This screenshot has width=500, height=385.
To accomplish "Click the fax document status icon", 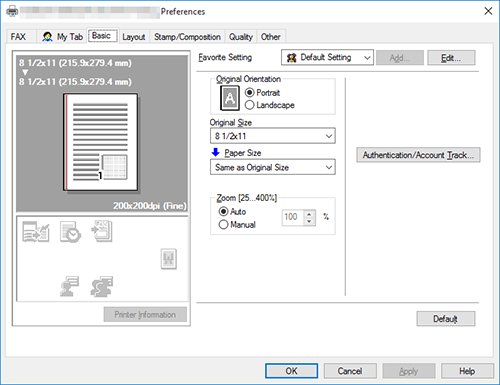I will (102, 231).
